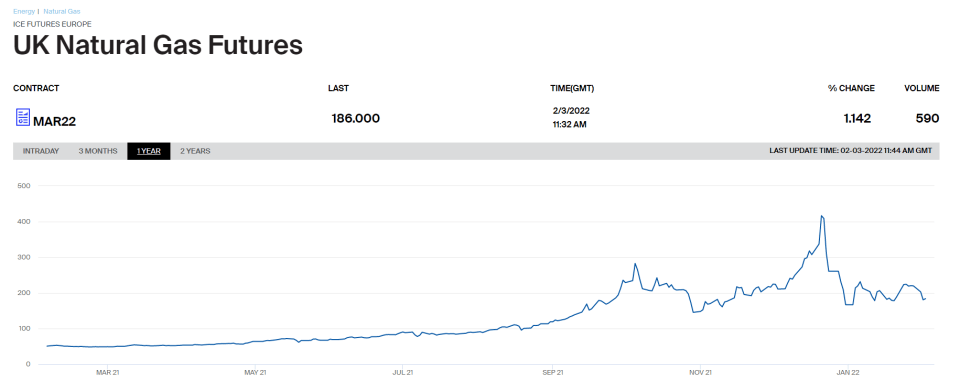Open the Natural Gas breadcrumb link
Image resolution: width=960 pixels, height=381 pixels.
tap(62, 12)
